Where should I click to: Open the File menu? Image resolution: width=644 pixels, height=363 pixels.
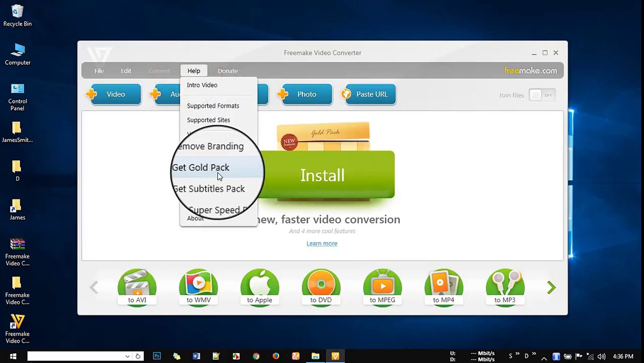point(99,71)
